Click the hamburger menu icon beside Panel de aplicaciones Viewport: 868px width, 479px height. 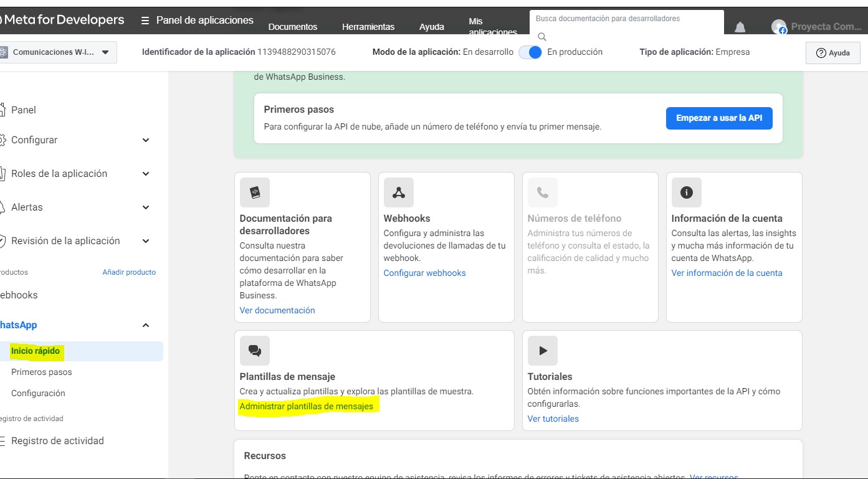pyautogui.click(x=145, y=21)
